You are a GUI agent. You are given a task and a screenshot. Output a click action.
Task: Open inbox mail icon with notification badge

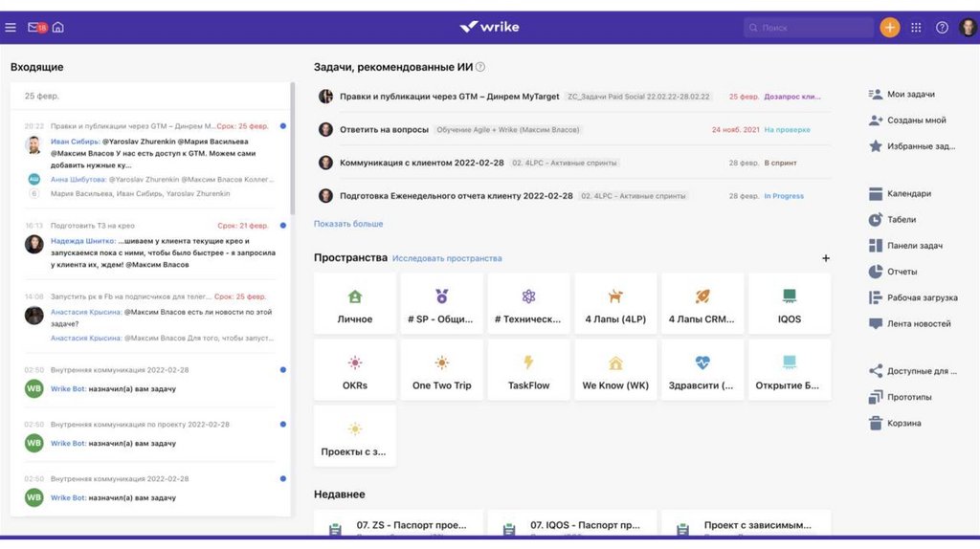[x=37, y=28]
